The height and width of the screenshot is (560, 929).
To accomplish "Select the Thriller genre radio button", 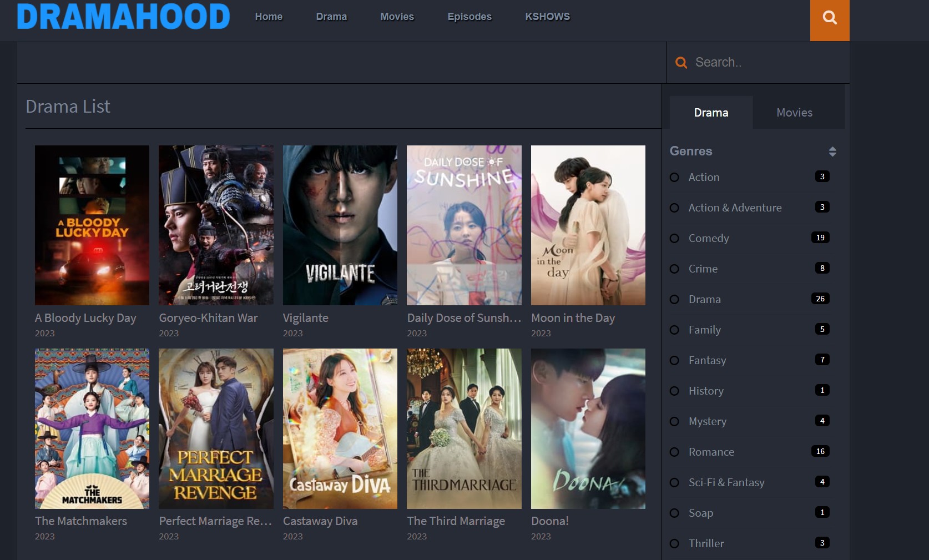I will (674, 544).
